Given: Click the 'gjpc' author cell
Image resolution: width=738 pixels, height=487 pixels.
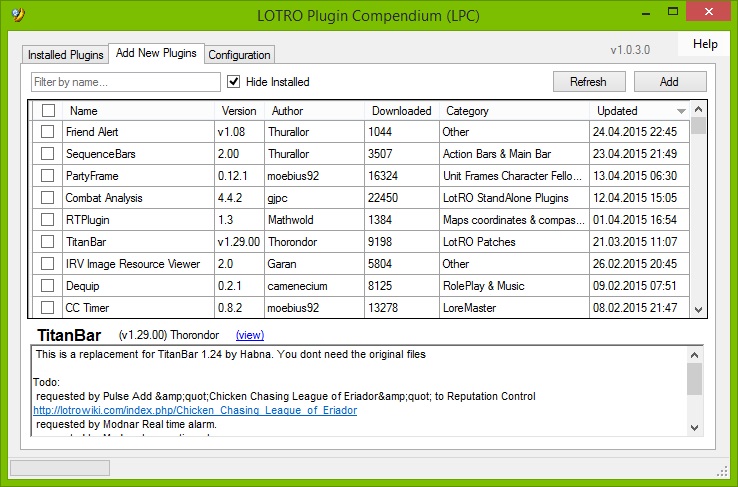Looking at the screenshot, I should click(314, 198).
